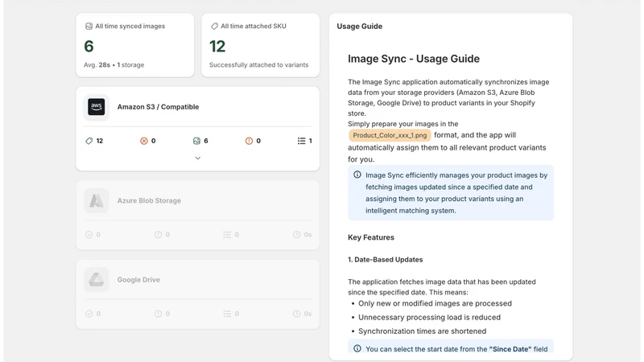Click the 0s value in Google Drive
This screenshot has height=362, width=644.
click(308, 314)
